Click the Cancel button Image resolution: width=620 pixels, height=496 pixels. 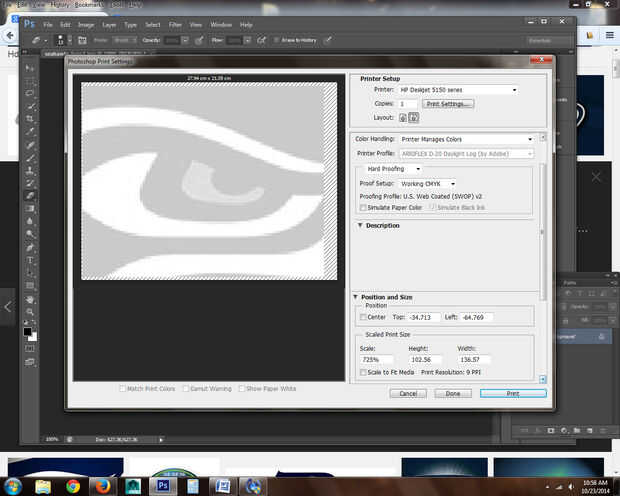click(x=408, y=393)
